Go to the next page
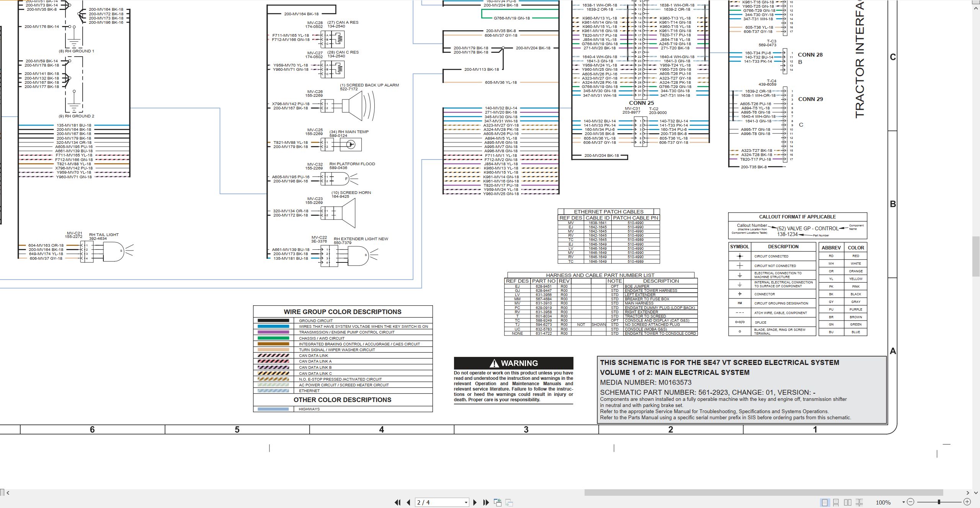This screenshot has width=980, height=508. [475, 502]
